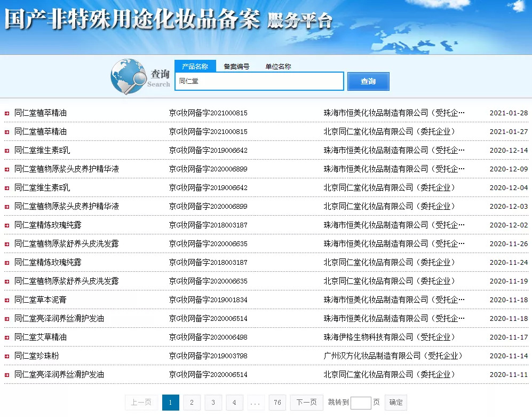Click 上一页 previous page button
The height and width of the screenshot is (417, 532).
pyautogui.click(x=141, y=403)
